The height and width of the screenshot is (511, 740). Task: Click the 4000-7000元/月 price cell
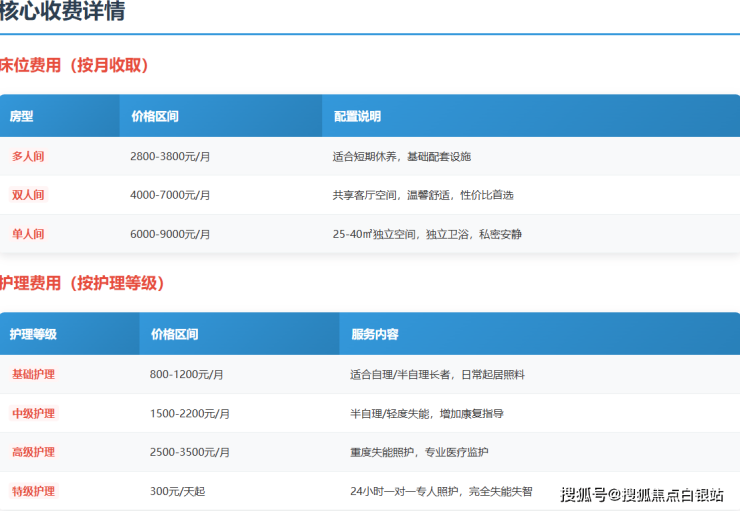coord(170,195)
